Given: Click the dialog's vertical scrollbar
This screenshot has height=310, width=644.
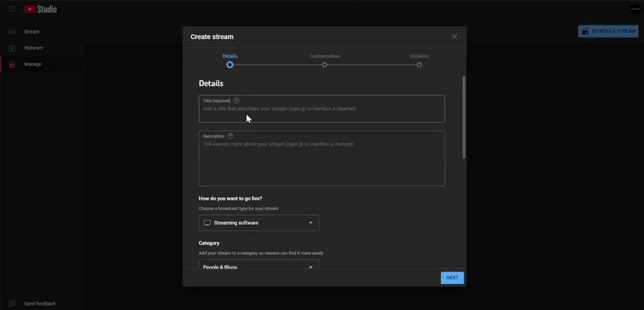Looking at the screenshot, I should 464,117.
